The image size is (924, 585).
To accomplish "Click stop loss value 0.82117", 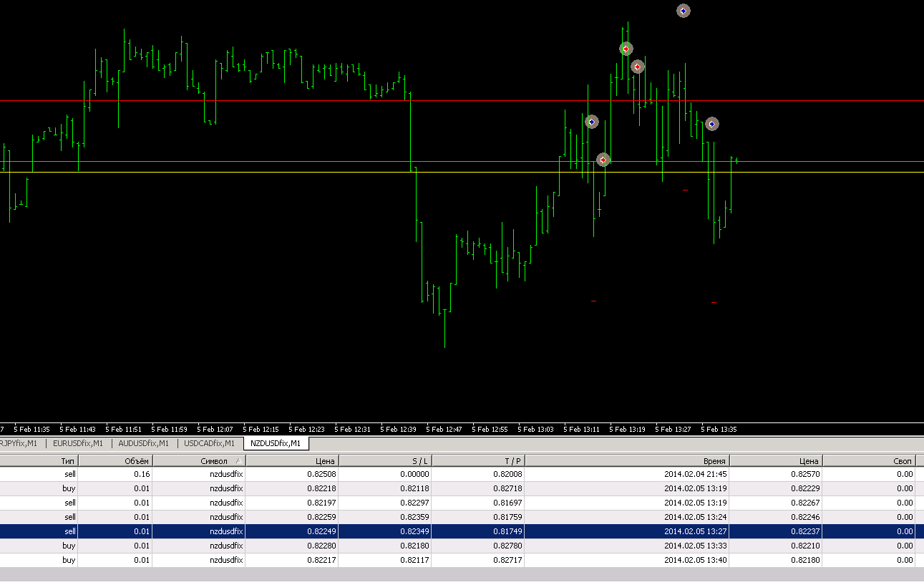I will pyautogui.click(x=414, y=560).
